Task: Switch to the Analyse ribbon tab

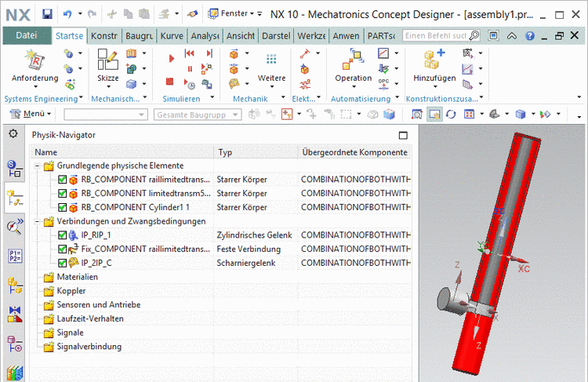Action: click(x=205, y=36)
